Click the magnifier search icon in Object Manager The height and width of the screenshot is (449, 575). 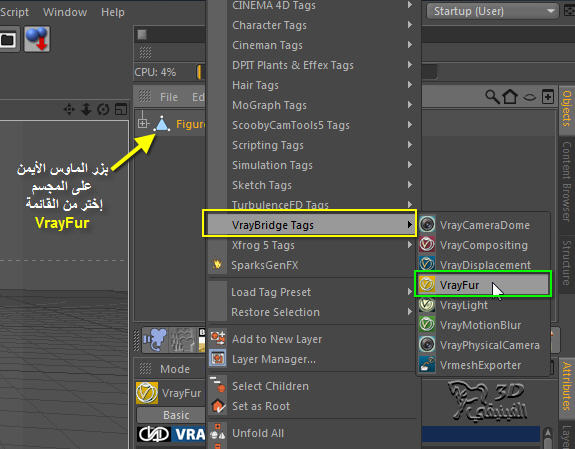click(492, 97)
